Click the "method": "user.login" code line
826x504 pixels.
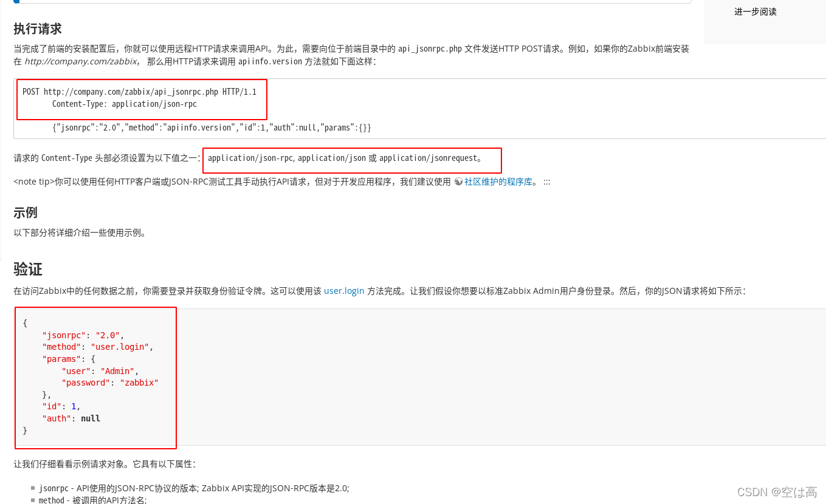point(98,347)
